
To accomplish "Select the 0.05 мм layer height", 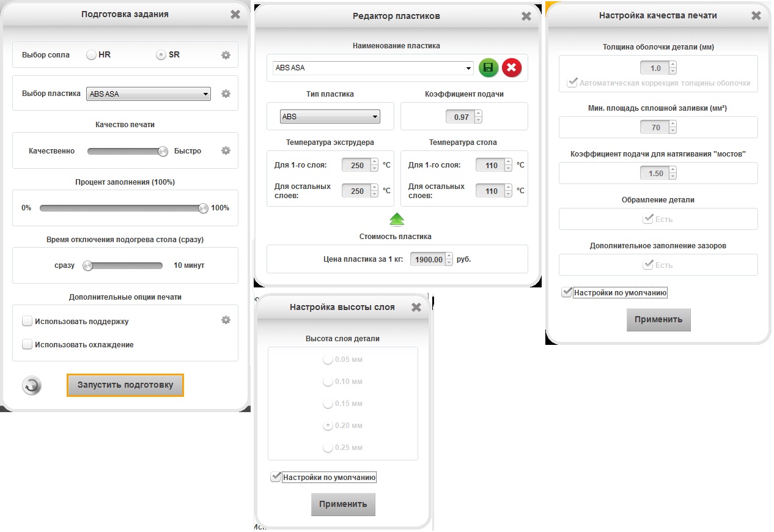I will click(x=328, y=360).
